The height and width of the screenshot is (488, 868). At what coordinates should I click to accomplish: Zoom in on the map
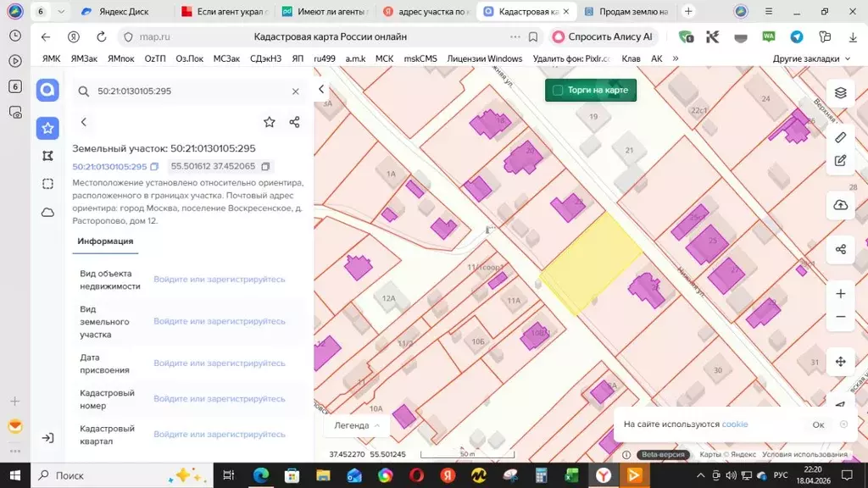(x=840, y=294)
